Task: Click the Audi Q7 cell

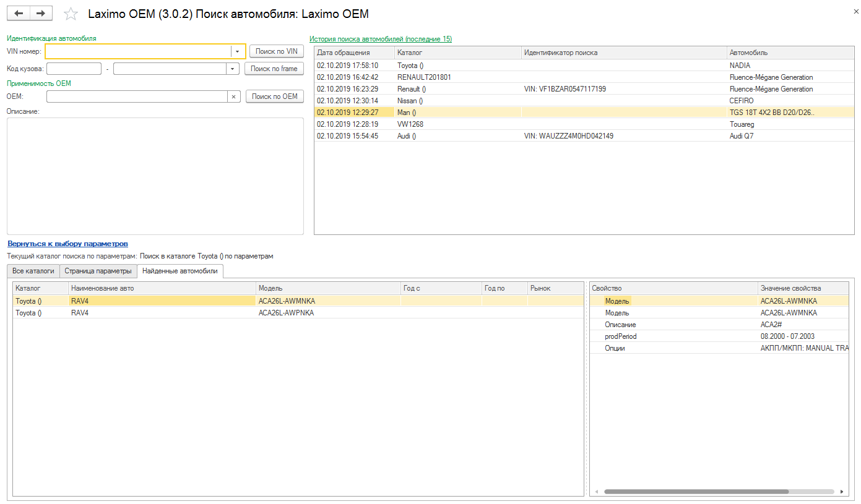Action: click(x=790, y=136)
